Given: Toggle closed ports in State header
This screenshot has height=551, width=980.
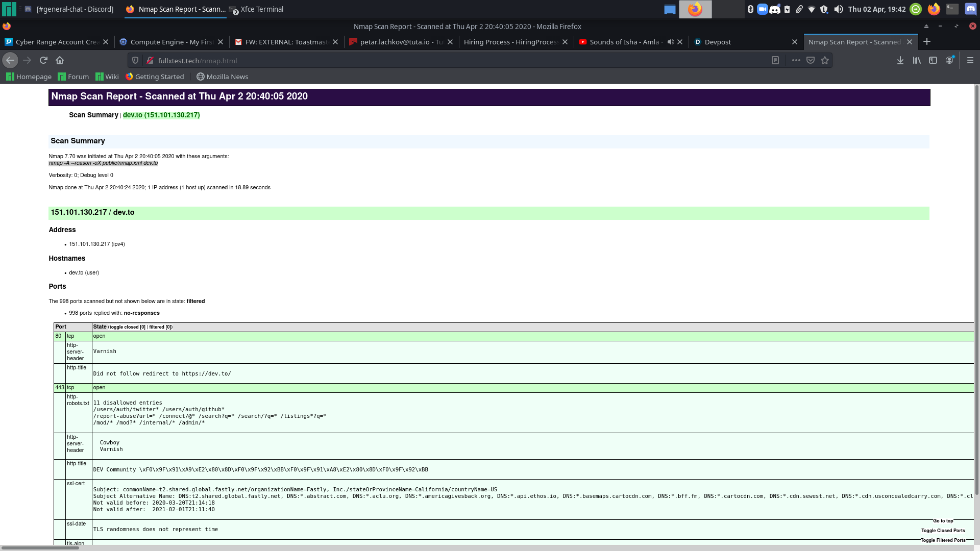Looking at the screenshot, I should point(127,327).
